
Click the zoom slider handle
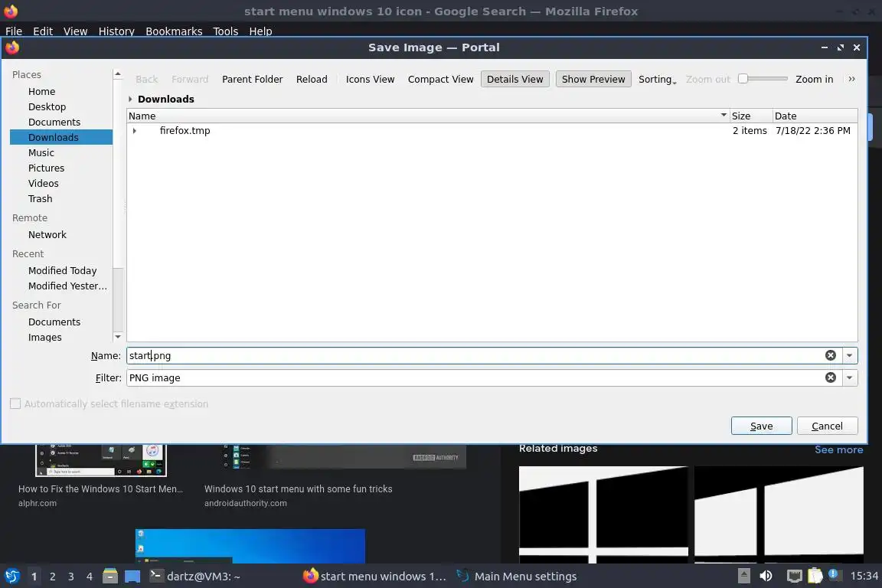[743, 79]
